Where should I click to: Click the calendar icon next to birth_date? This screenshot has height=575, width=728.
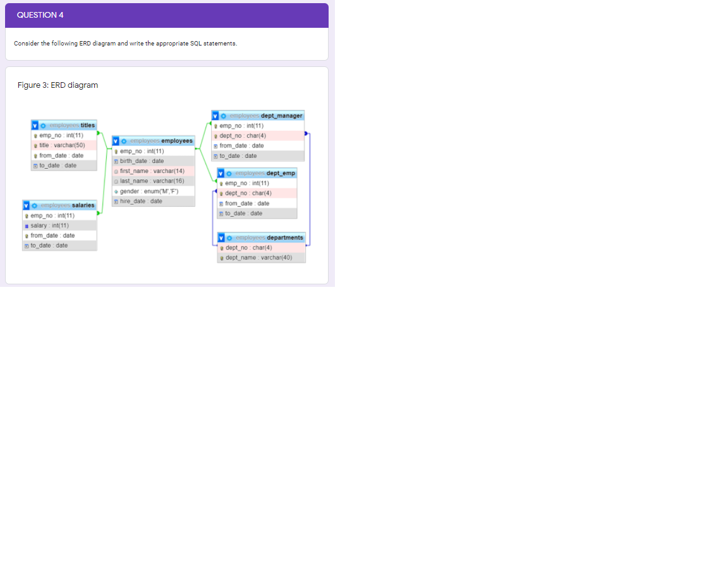click(116, 160)
